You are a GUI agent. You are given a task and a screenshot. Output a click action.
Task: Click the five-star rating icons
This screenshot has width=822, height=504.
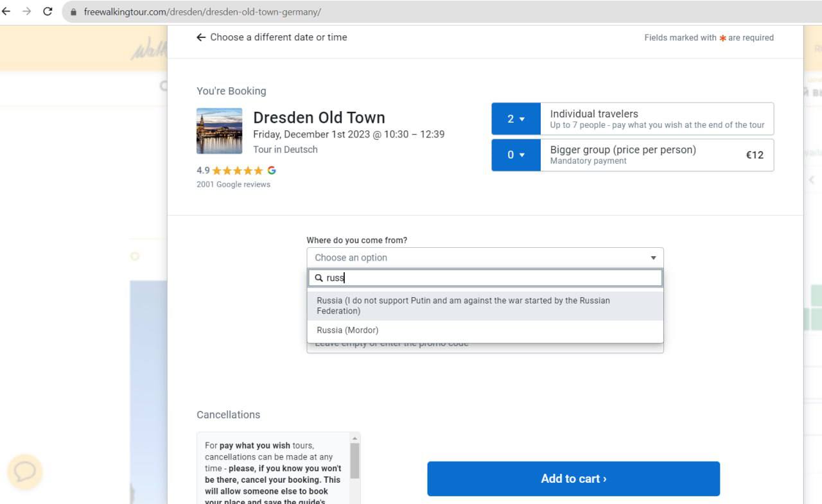tap(238, 170)
